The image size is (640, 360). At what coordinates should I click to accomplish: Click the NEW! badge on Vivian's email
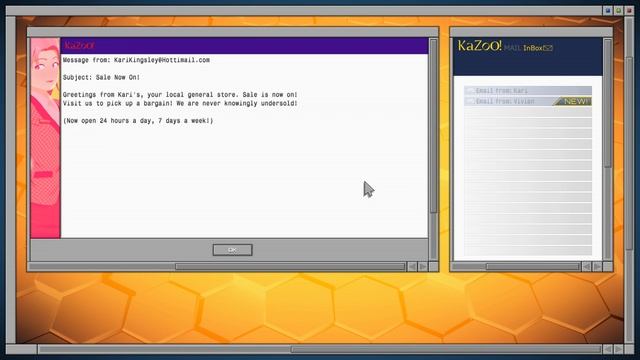[x=573, y=101]
